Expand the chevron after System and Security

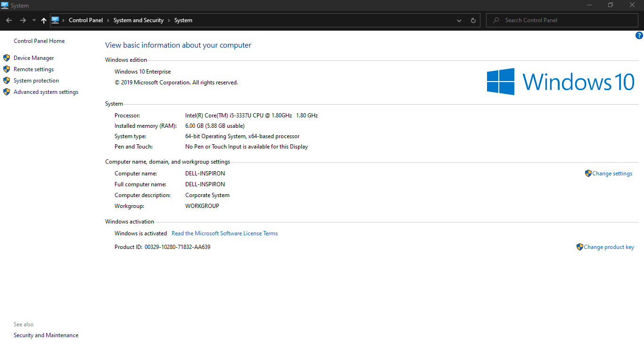click(169, 20)
